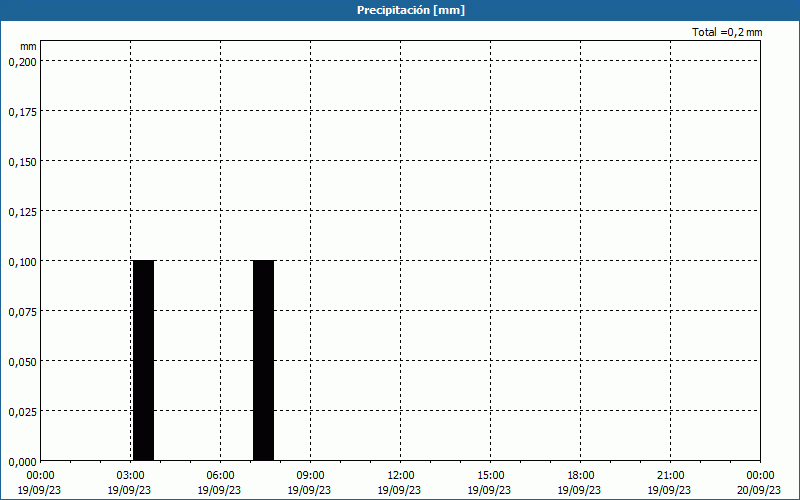Click the Precipitación [mm] chart title
800x500 pixels.
tap(411, 10)
